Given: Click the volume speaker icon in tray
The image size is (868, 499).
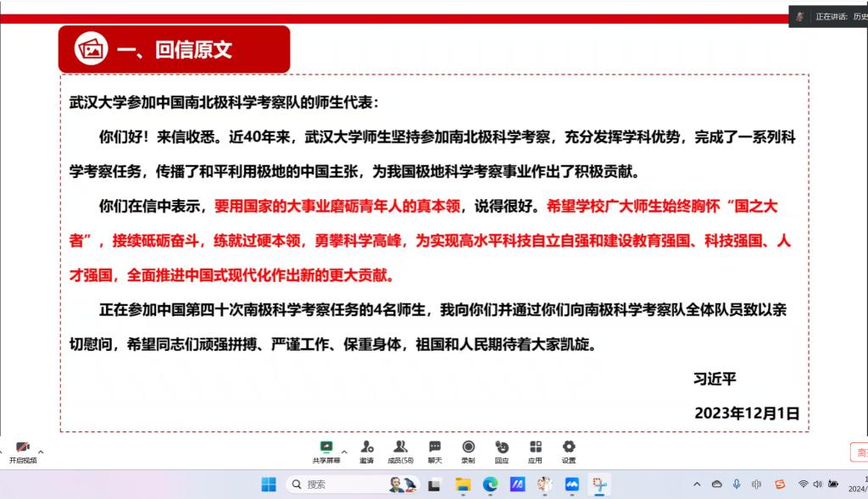Looking at the screenshot, I should tap(818, 485).
